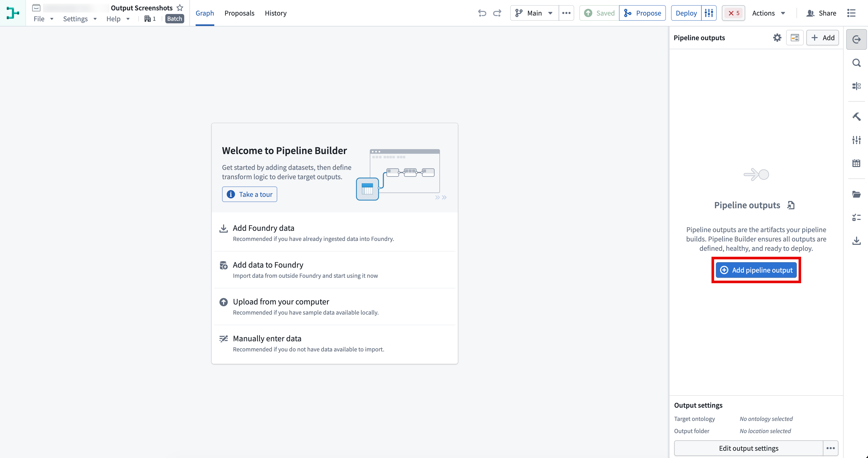The width and height of the screenshot is (868, 458).
Task: Open the pipeline outputs sidebar icon
Action: [x=857, y=39]
